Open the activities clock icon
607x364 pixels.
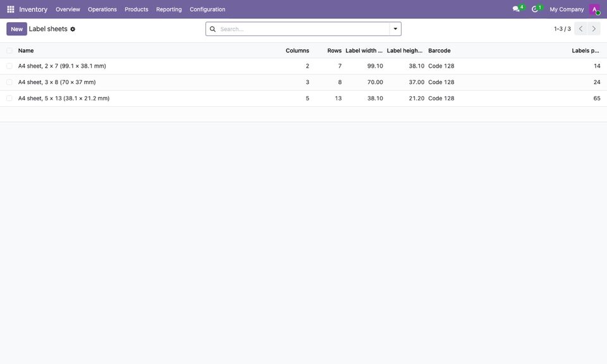click(x=535, y=9)
